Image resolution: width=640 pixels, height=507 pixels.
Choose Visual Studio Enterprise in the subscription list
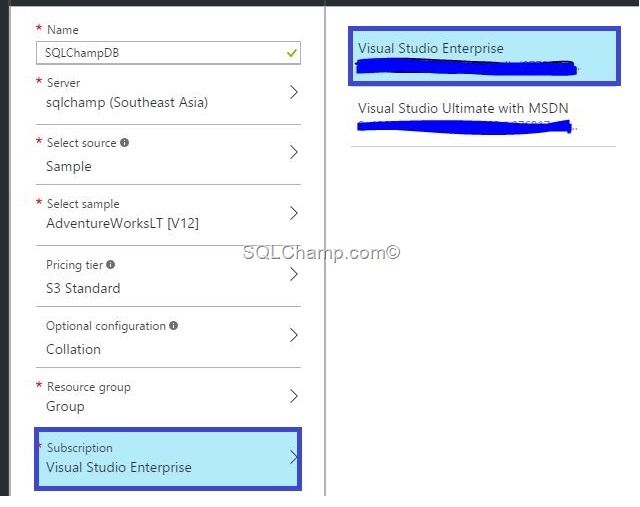(x=484, y=56)
